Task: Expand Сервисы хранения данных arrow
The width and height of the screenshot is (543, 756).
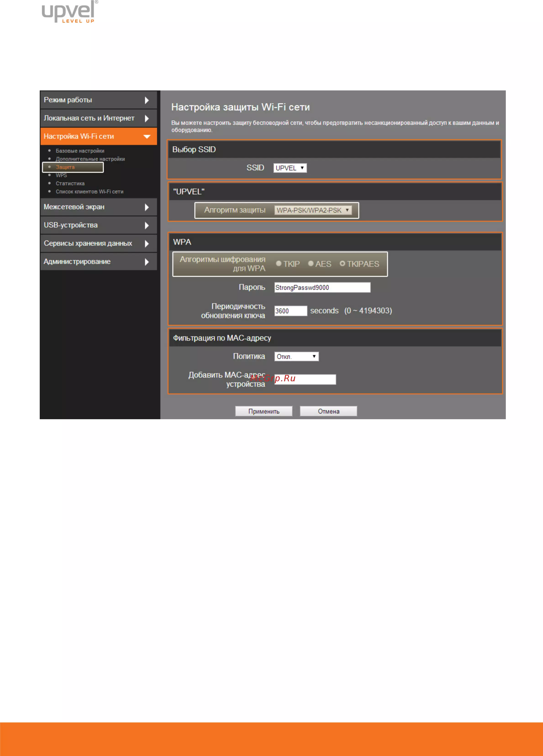Action: click(x=147, y=244)
